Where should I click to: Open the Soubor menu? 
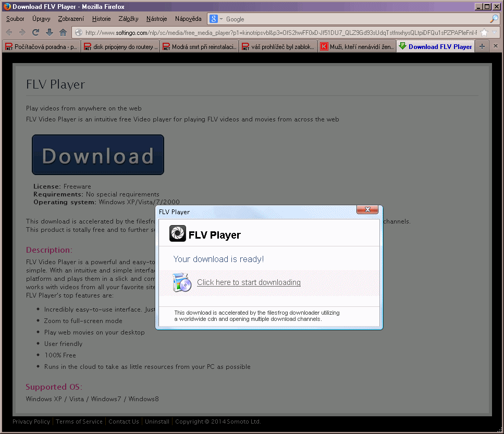[15, 19]
